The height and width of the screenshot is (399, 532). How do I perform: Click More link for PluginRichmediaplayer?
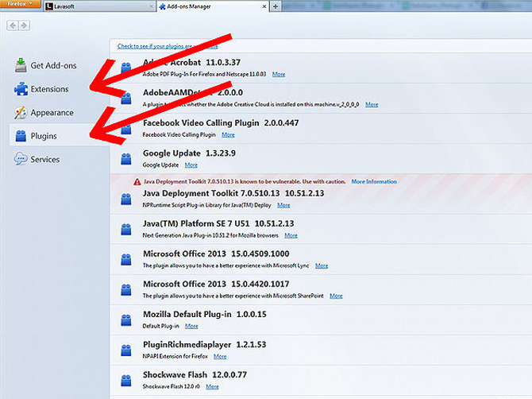click(220, 356)
